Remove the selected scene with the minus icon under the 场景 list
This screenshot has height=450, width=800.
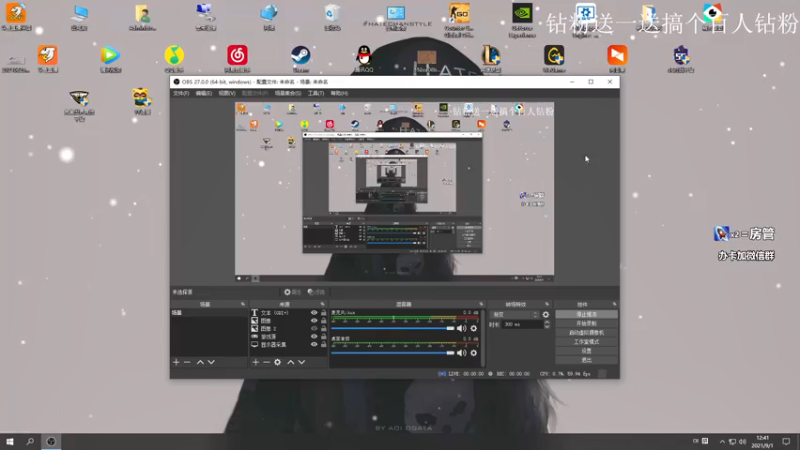coord(187,362)
